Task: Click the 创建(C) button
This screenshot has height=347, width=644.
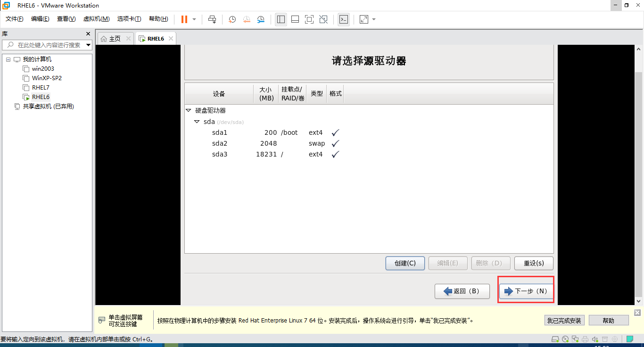Action: tap(405, 263)
